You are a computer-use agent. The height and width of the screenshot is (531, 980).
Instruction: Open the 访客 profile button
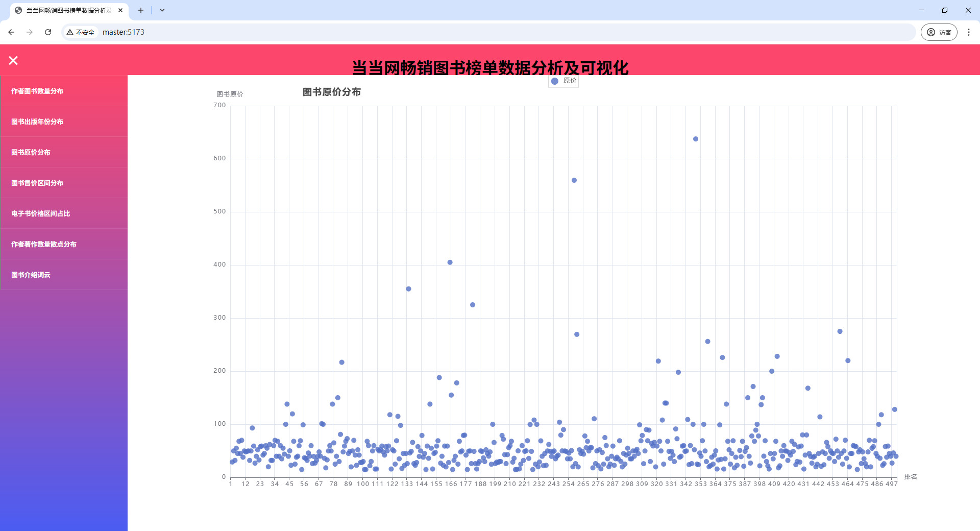(939, 32)
